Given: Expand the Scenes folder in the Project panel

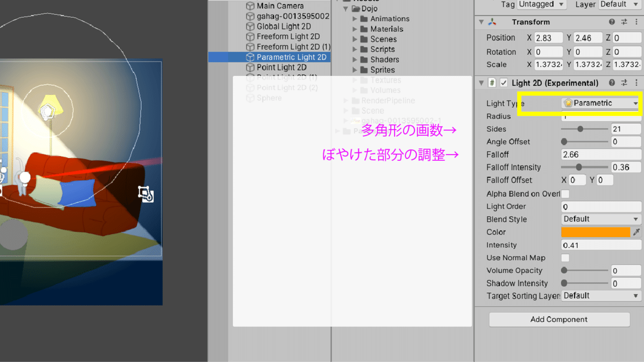Looking at the screenshot, I should 356,39.
